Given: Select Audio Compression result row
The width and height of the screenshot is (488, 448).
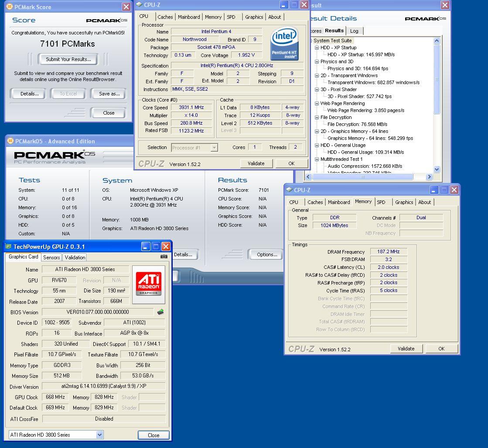Looking at the screenshot, I should pyautogui.click(x=365, y=166).
